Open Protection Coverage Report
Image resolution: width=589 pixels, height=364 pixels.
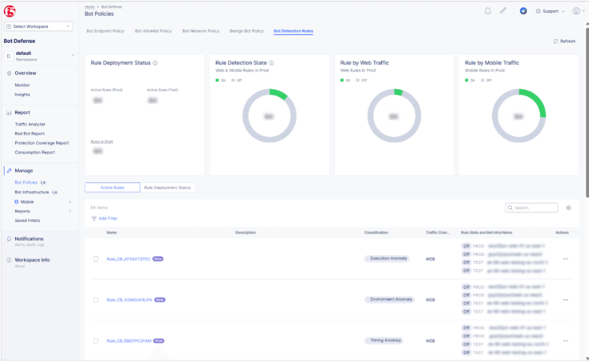(41, 143)
